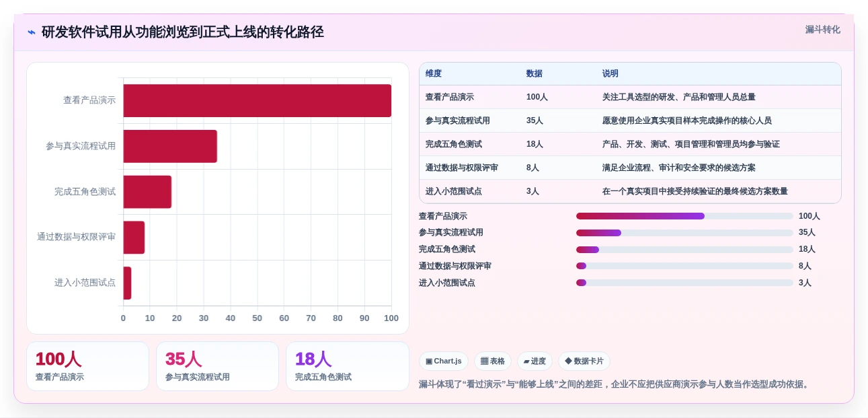868x418 pixels.
Task: Click the table value 35人
Action: 535,120
